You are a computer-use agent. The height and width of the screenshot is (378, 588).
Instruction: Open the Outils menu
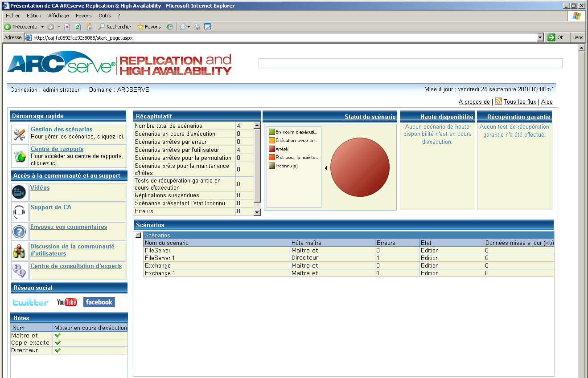pos(104,16)
